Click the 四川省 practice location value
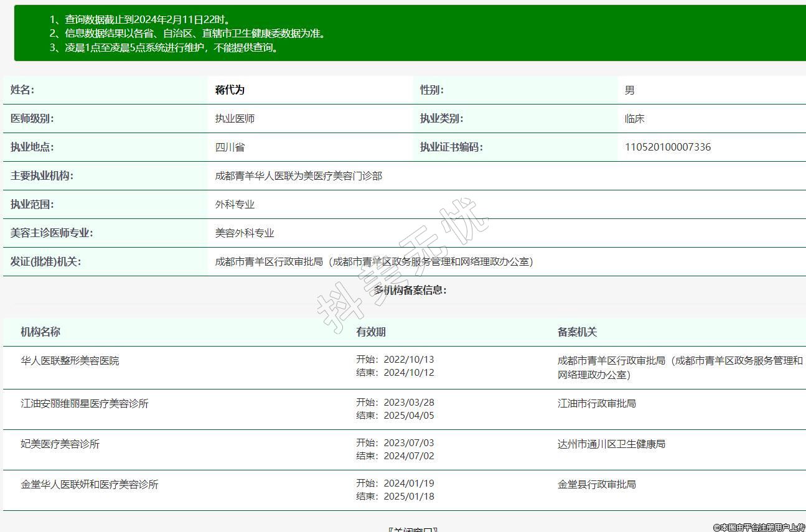806x532 pixels. coord(230,147)
